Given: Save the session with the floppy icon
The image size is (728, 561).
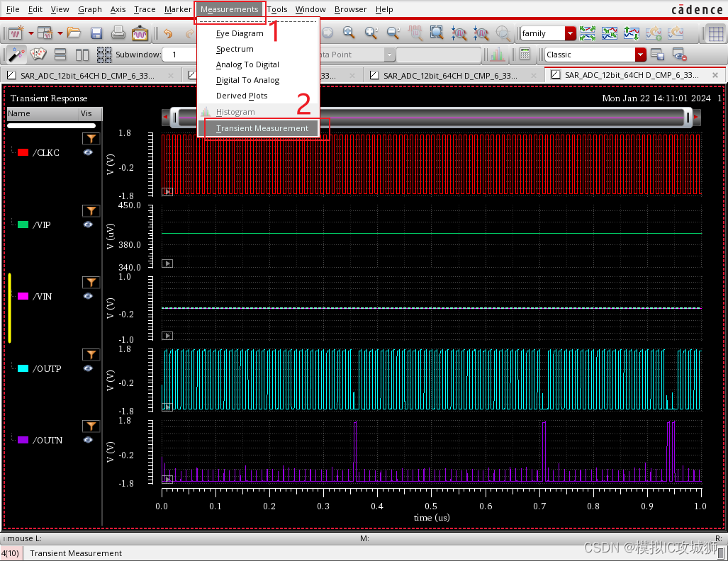Looking at the screenshot, I should pyautogui.click(x=96, y=33).
